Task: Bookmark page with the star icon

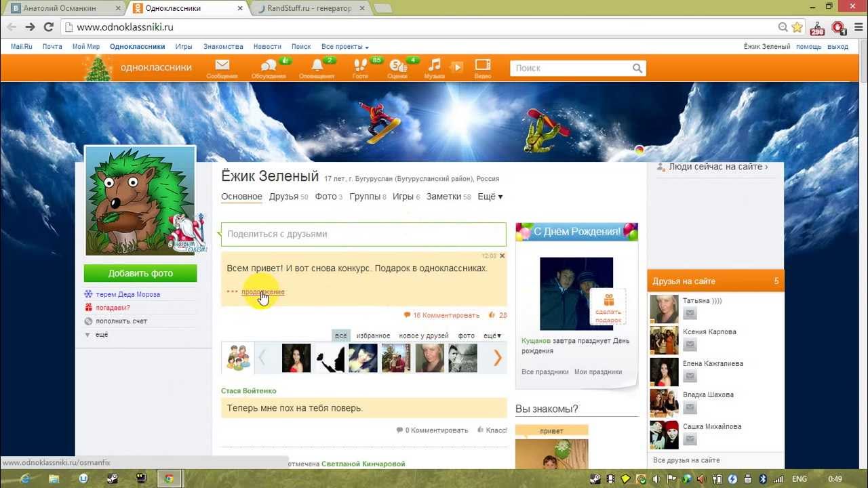Action: click(x=797, y=27)
